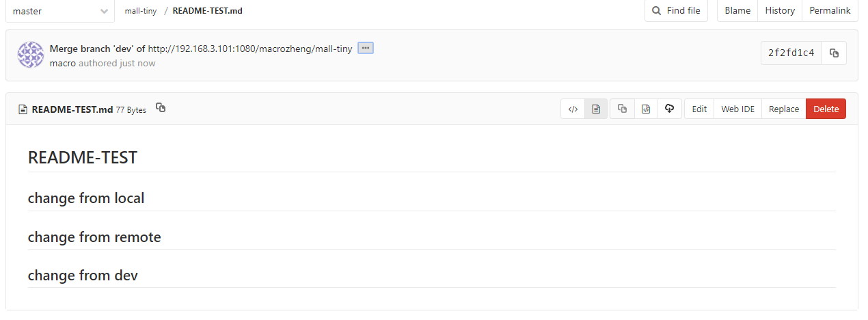Open the file History
Image resolution: width=868 pixels, height=320 pixels.
[780, 10]
